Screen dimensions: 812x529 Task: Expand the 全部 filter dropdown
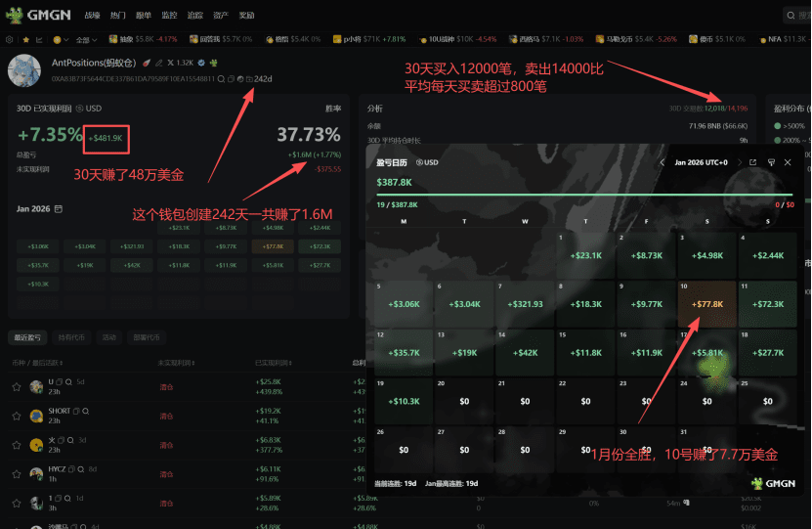coord(86,39)
